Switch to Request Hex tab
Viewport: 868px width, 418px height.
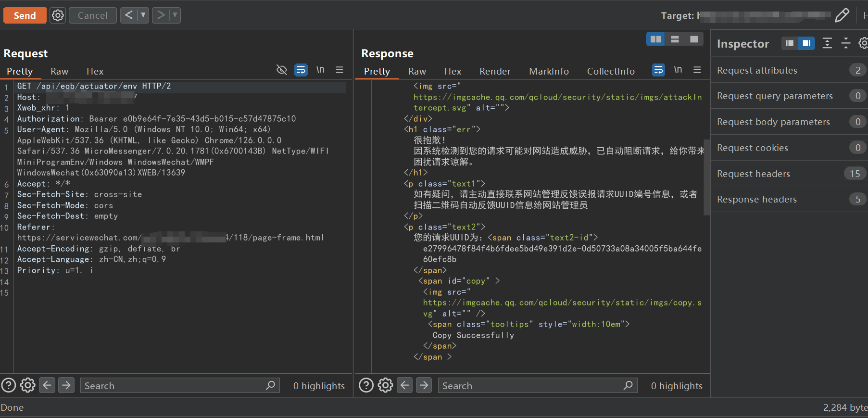point(95,71)
